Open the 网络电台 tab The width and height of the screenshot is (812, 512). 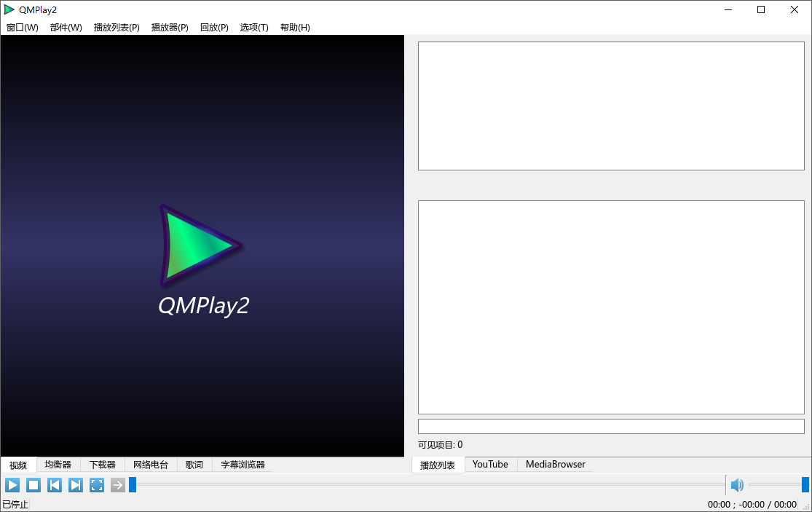[x=151, y=465]
